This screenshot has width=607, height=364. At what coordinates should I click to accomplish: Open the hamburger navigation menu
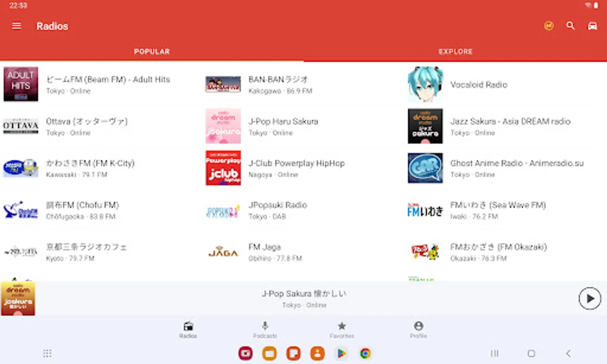17,26
